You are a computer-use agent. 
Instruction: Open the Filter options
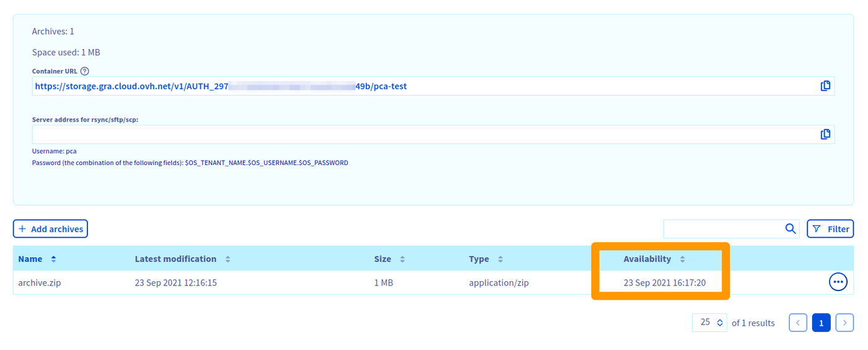coord(830,229)
